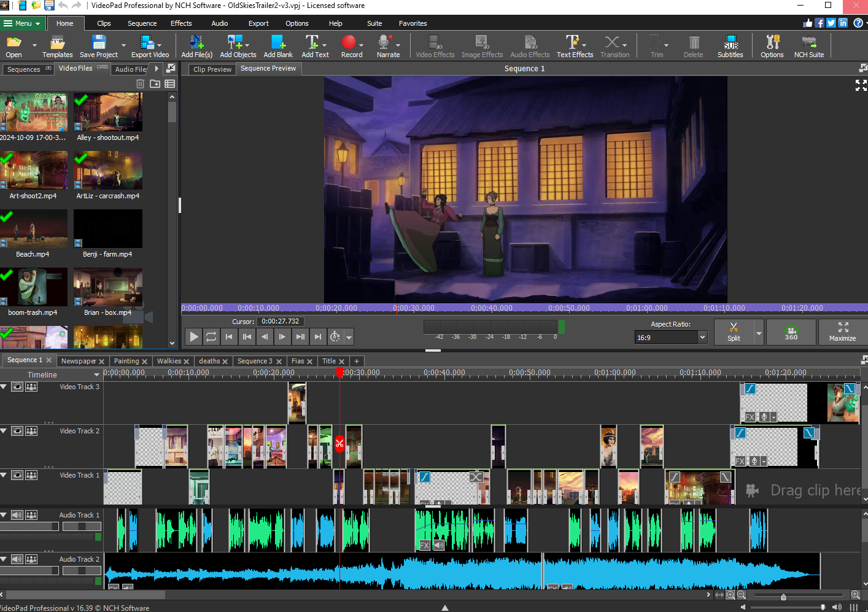Image resolution: width=868 pixels, height=612 pixels.
Task: Open the Effects menu tab
Action: coord(181,23)
